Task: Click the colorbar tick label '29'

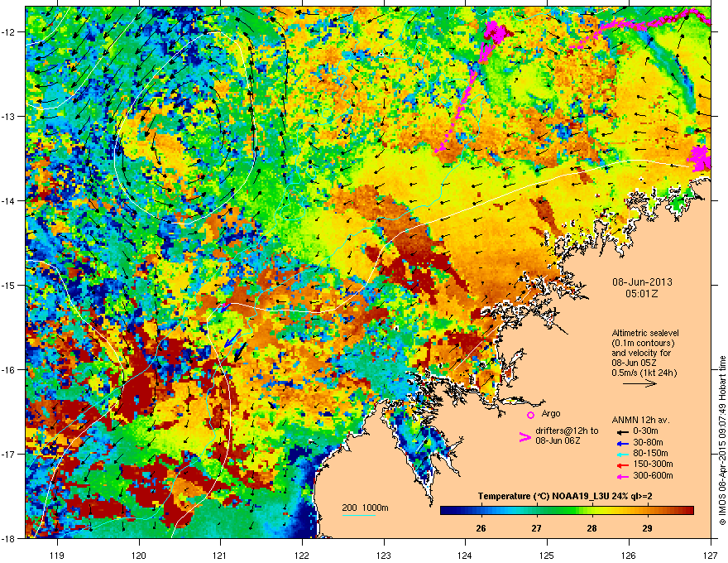Action: click(647, 528)
